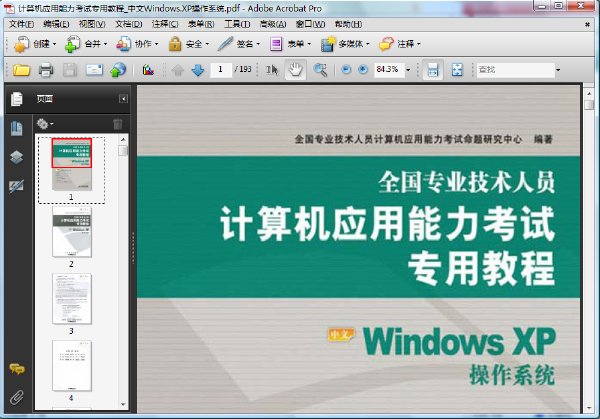Toggle single full page fit mode

click(x=457, y=70)
